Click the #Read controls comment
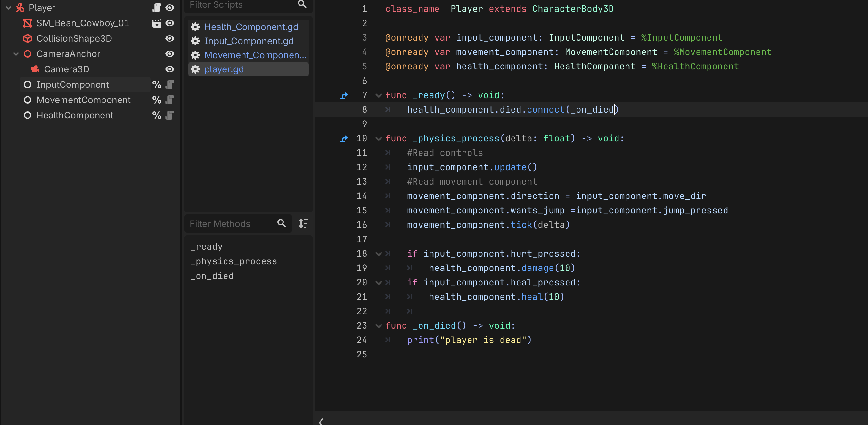The image size is (868, 425). [x=445, y=153]
